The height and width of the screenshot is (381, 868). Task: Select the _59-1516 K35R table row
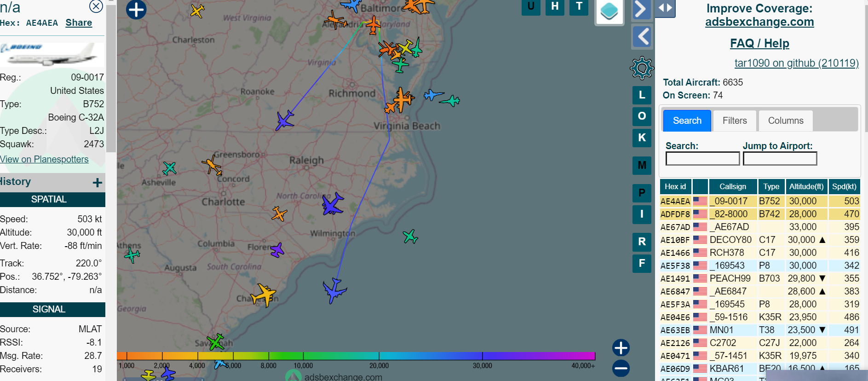[x=760, y=317]
